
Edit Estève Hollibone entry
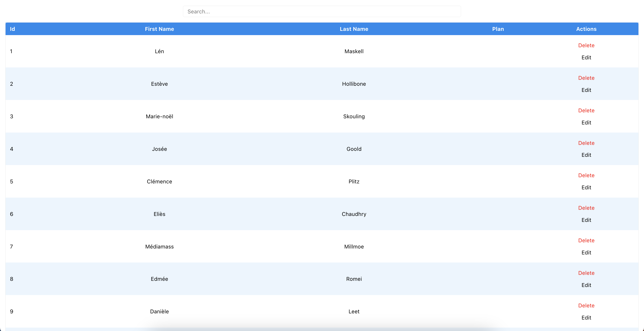click(x=586, y=90)
